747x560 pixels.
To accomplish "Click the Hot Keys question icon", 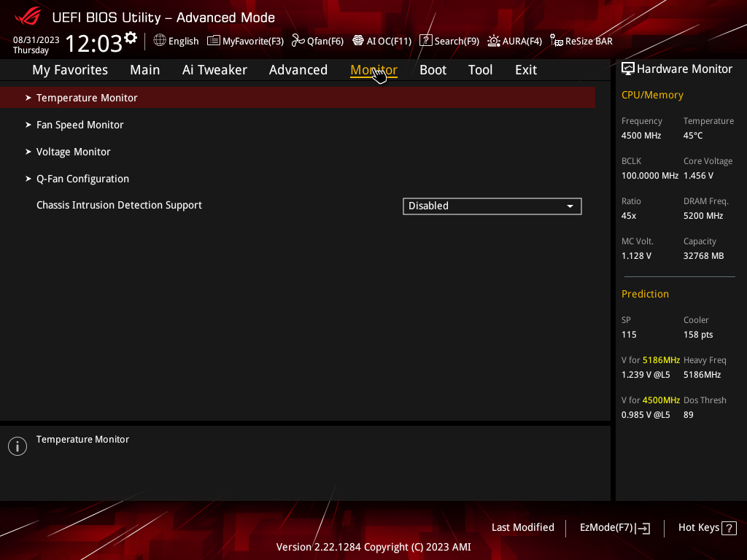I will 729,528.
